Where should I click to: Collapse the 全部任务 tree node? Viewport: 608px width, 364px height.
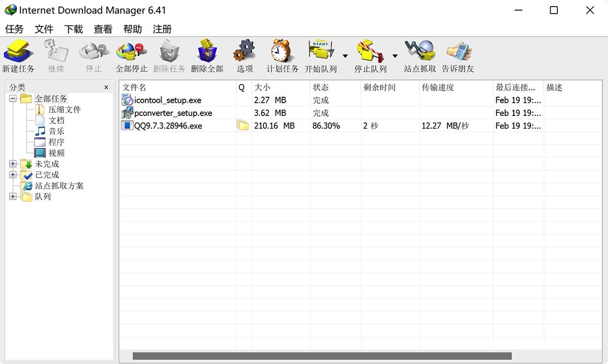coord(13,99)
